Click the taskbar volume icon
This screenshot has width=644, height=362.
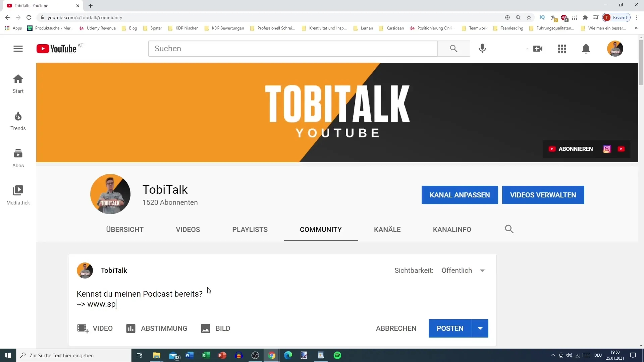coord(569,355)
